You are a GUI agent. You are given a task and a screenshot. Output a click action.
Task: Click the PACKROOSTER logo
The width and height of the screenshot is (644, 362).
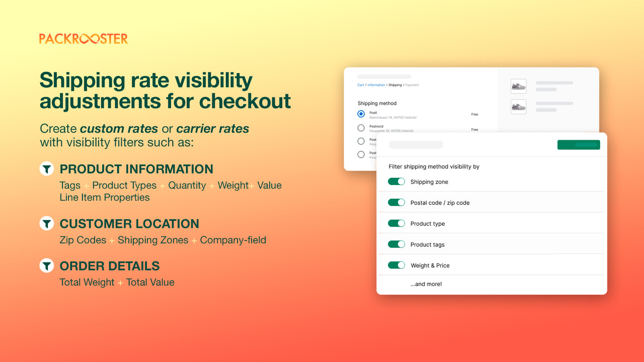[x=84, y=38]
